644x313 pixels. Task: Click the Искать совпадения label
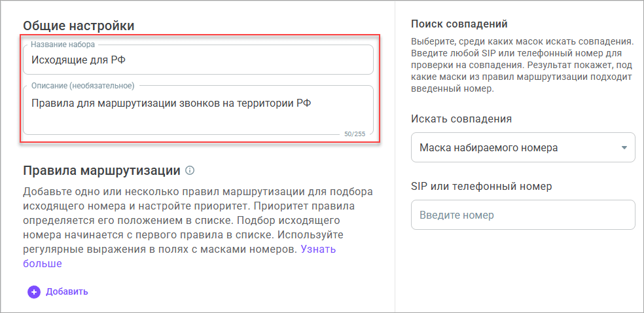click(x=461, y=119)
